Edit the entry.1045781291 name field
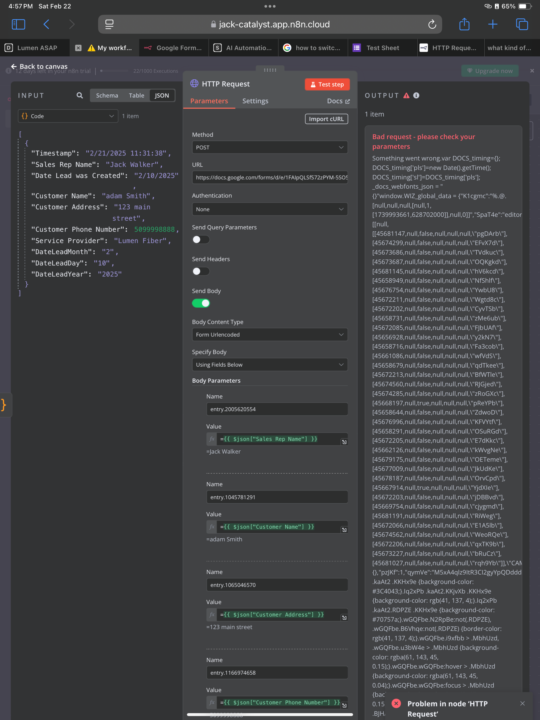Screen dimensions: 540x720 [x=277, y=497]
